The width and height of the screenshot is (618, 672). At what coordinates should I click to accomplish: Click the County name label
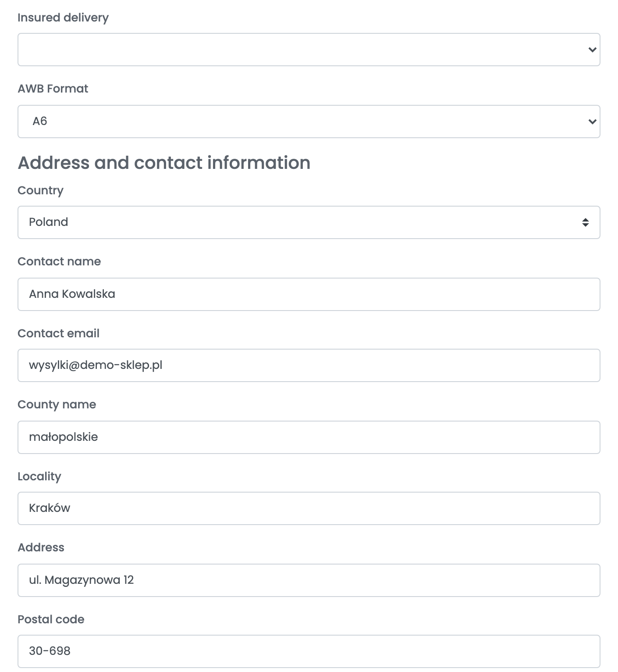tap(57, 405)
